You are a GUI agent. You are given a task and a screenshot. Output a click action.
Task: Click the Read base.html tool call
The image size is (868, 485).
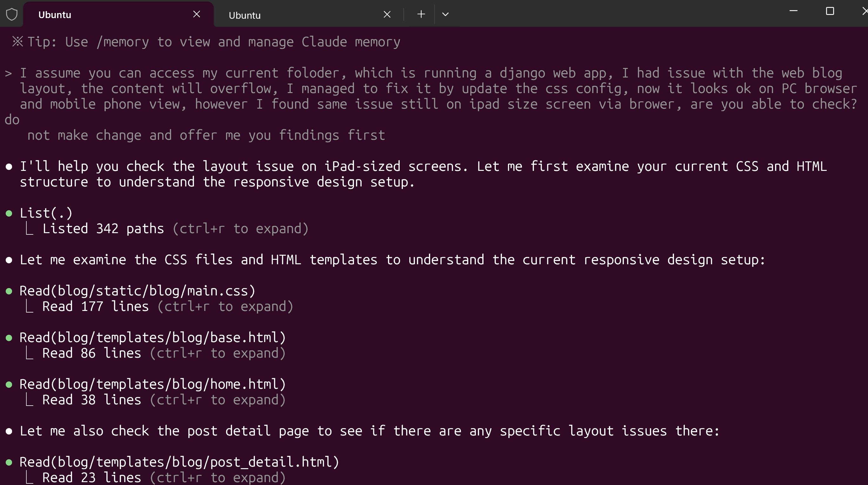[152, 337]
